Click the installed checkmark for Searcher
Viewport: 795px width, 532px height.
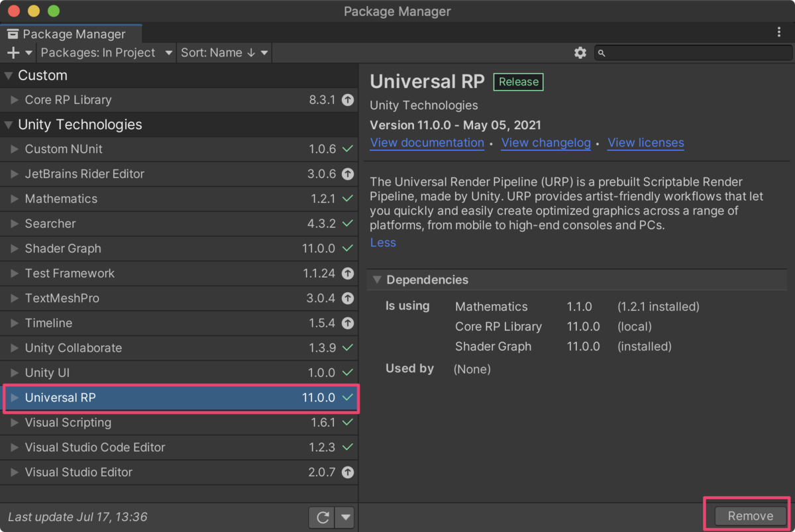348,224
